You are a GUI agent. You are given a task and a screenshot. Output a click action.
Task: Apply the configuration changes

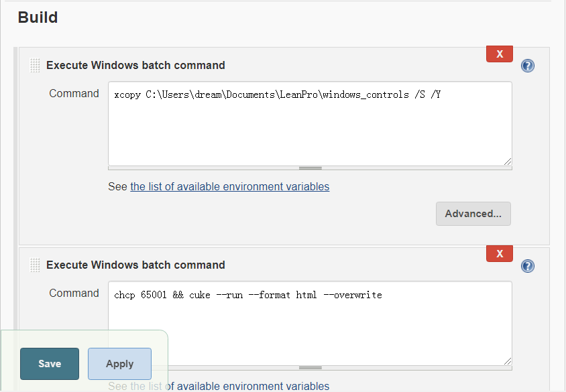point(119,363)
